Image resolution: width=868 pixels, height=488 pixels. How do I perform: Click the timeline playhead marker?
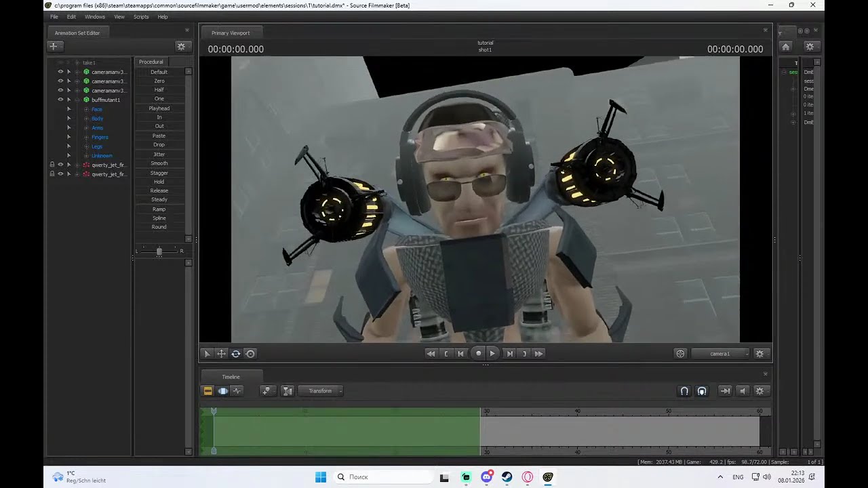[x=214, y=411]
